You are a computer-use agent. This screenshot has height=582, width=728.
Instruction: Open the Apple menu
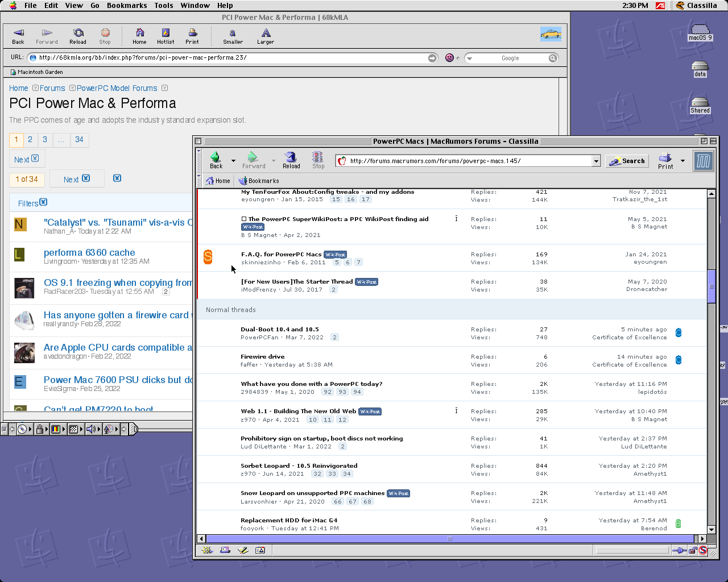tap(13, 5)
